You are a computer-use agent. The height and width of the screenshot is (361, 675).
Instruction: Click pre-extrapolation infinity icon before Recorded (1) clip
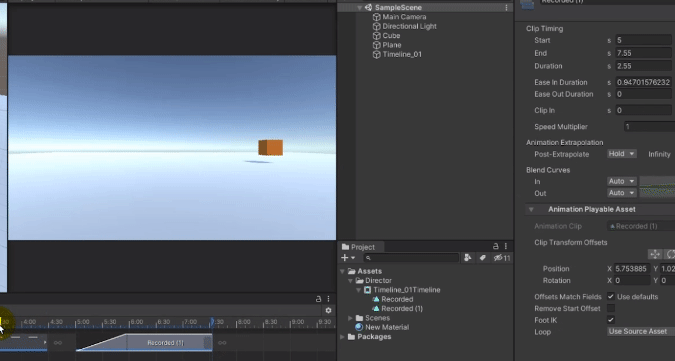58,343
